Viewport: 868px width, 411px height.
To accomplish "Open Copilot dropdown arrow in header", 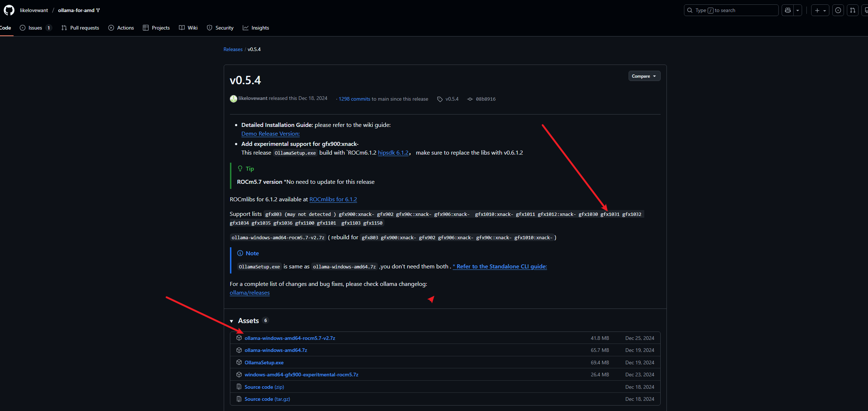I will point(798,10).
